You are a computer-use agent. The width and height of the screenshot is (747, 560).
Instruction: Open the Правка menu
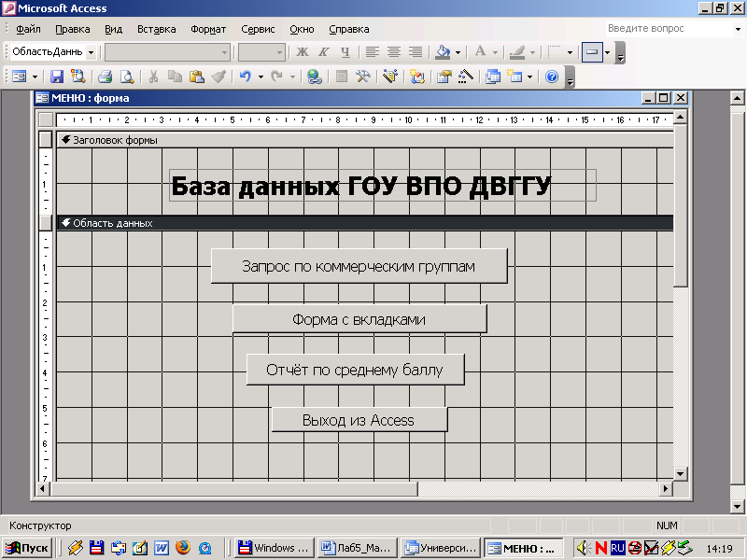(x=73, y=29)
